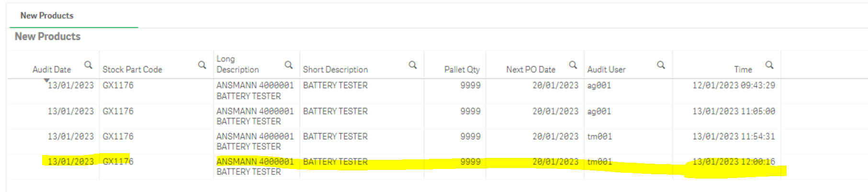Click the search icon for Audit Date column
The width and height of the screenshot is (868, 192).
coord(88,65)
